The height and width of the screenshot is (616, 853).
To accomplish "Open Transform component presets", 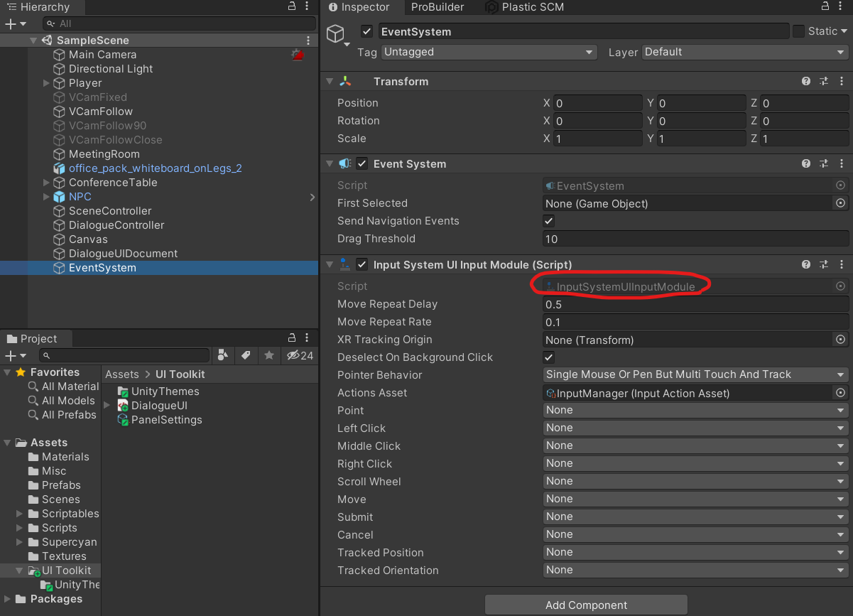I will click(824, 82).
